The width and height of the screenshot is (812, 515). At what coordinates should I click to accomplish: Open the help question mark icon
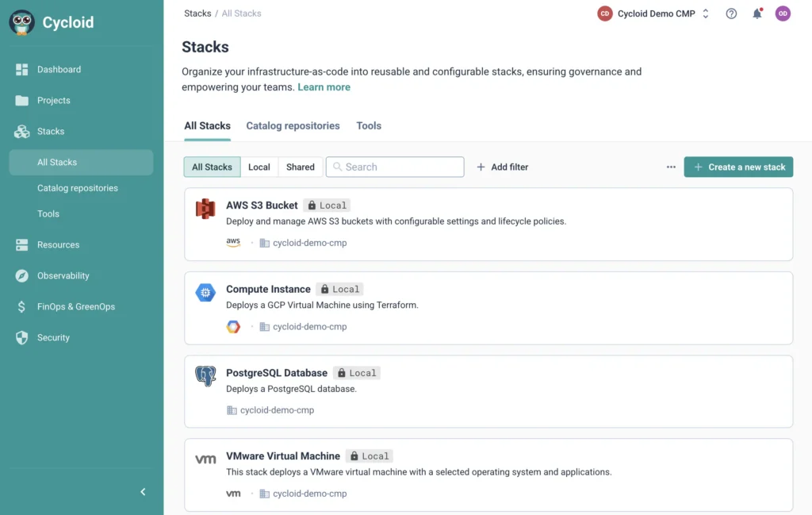[731, 13]
